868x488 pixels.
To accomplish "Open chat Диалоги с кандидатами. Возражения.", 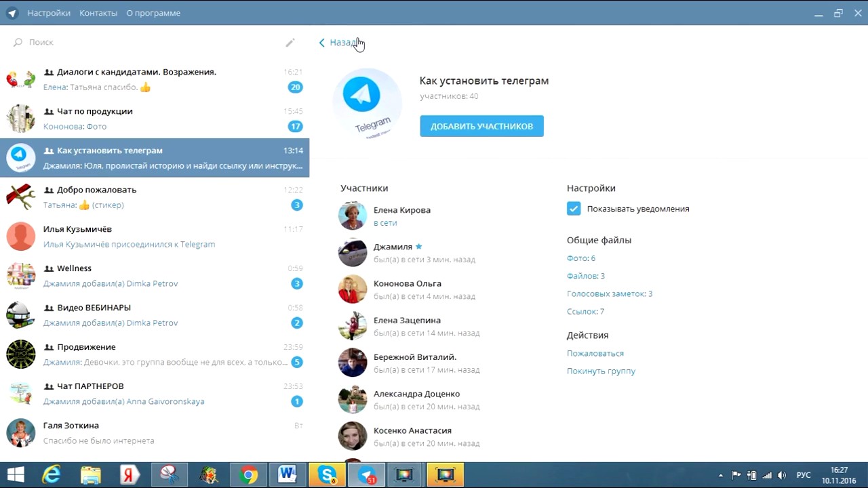I will 155,79.
